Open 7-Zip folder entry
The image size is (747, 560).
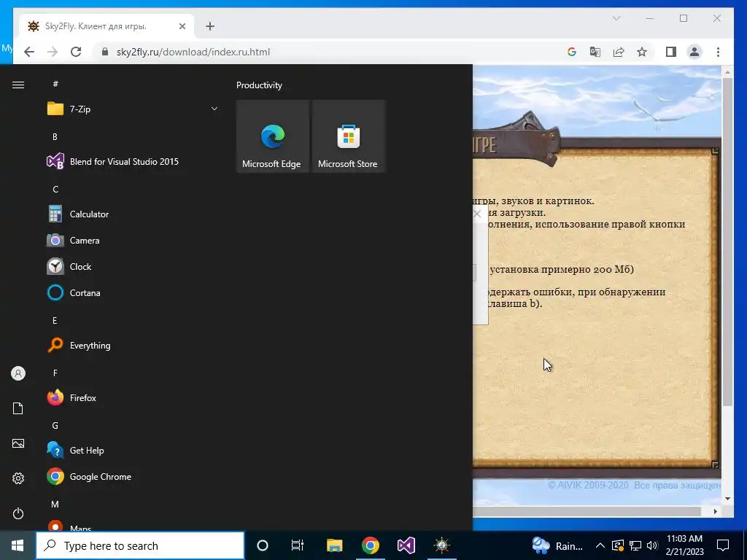coord(133,109)
